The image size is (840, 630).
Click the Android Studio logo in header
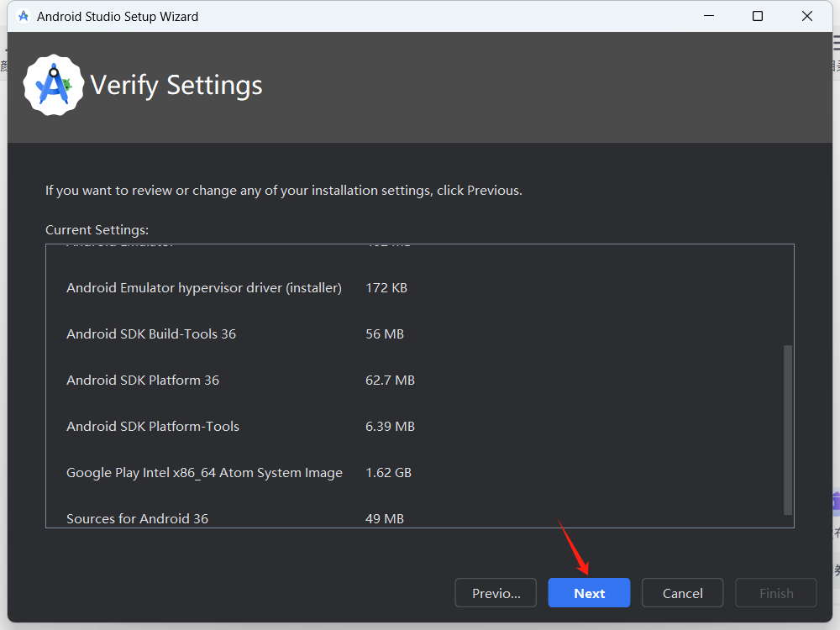(x=54, y=85)
